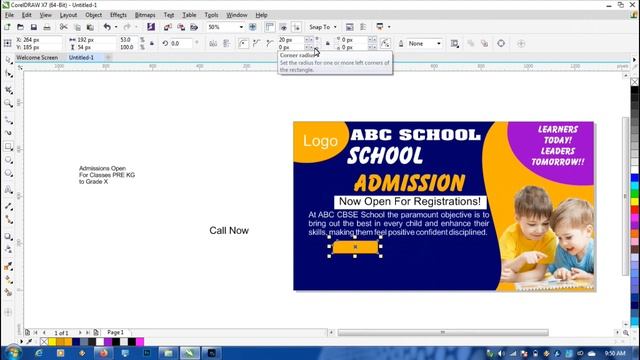The width and height of the screenshot is (640, 360).
Task: Click the Publish to PDF icon
Action: click(x=194, y=27)
